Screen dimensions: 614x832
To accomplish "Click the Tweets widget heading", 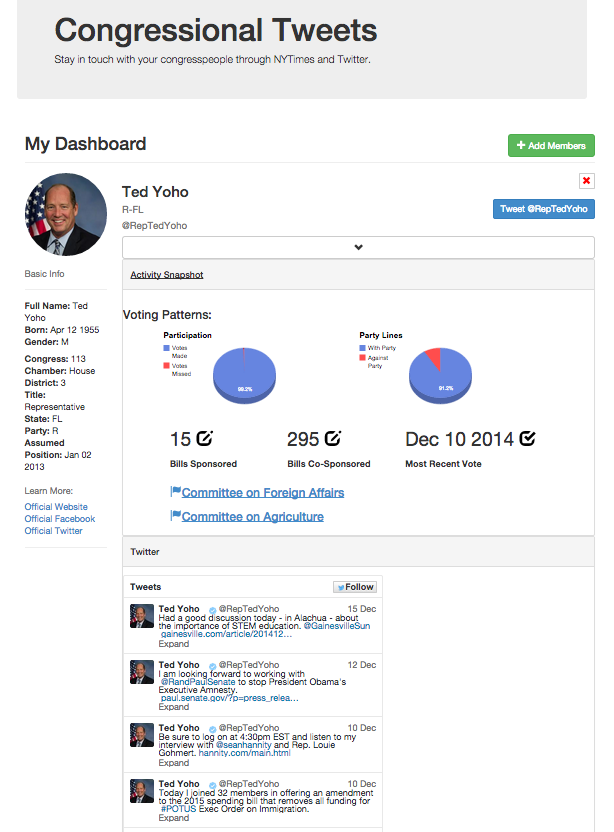I will [x=145, y=587].
